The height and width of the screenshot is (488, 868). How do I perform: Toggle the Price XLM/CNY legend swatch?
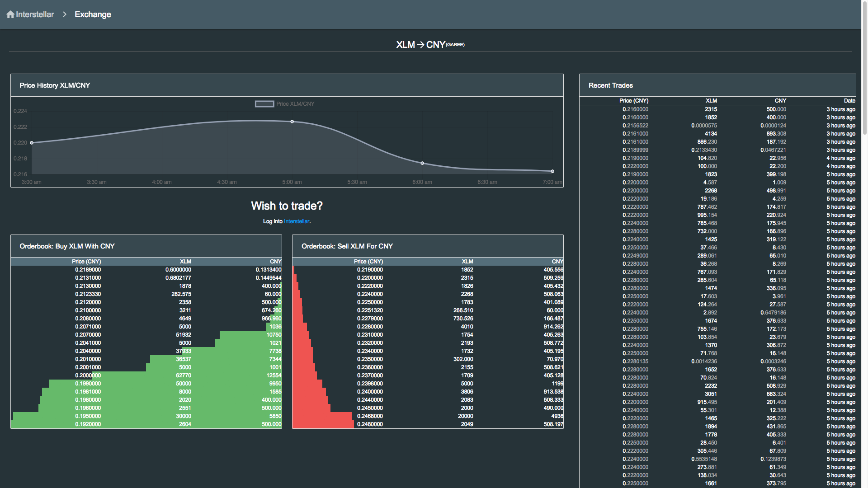(264, 104)
